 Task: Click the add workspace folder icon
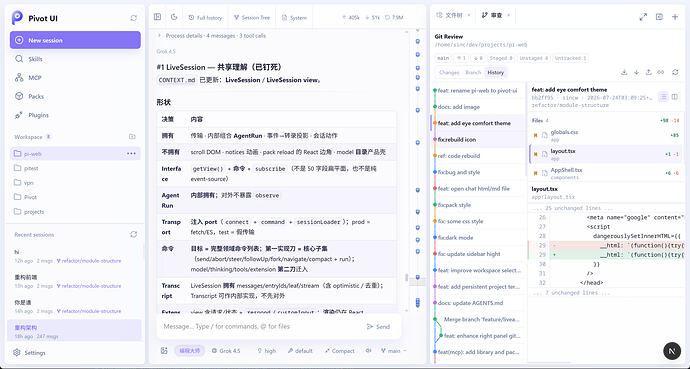click(x=132, y=137)
